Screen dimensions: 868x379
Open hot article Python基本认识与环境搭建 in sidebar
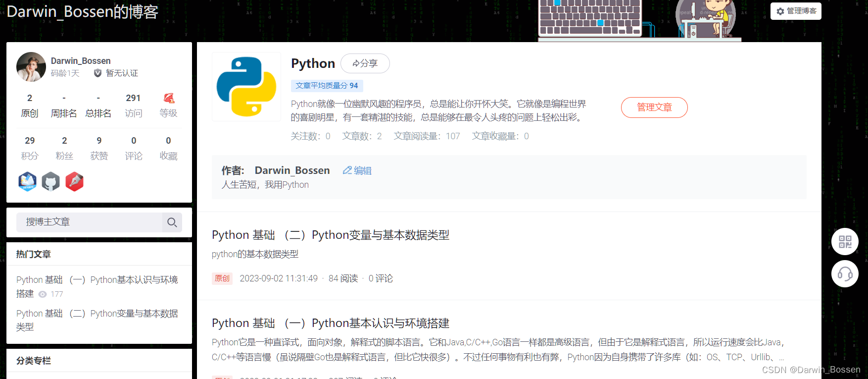pos(96,280)
